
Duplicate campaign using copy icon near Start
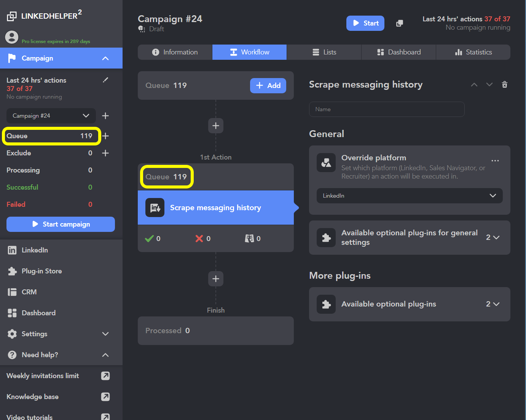coord(399,23)
